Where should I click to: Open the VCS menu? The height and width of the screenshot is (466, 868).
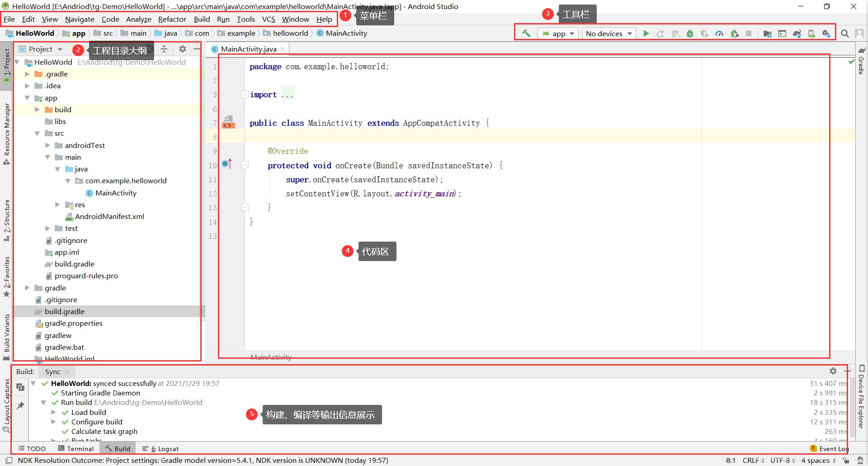point(269,19)
